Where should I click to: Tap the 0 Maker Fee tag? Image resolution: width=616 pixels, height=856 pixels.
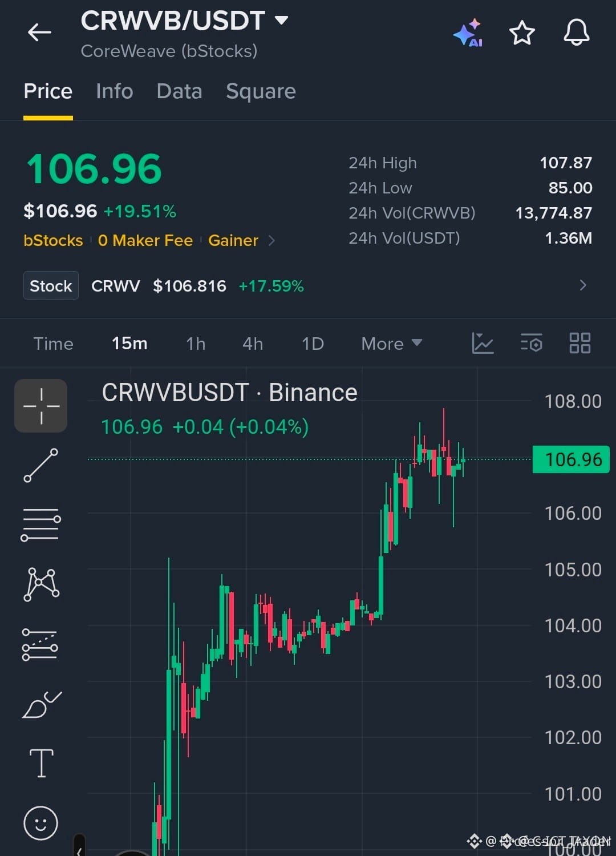[x=145, y=240]
